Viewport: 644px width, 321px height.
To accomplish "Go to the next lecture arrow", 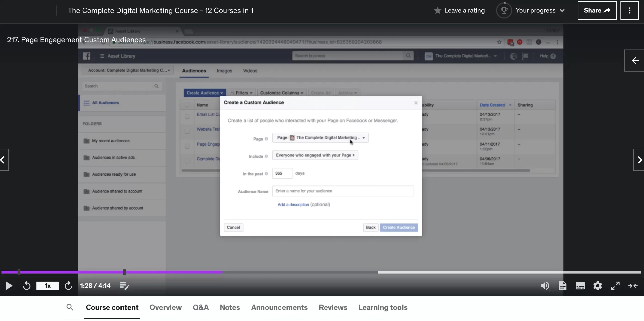I will (x=639, y=160).
